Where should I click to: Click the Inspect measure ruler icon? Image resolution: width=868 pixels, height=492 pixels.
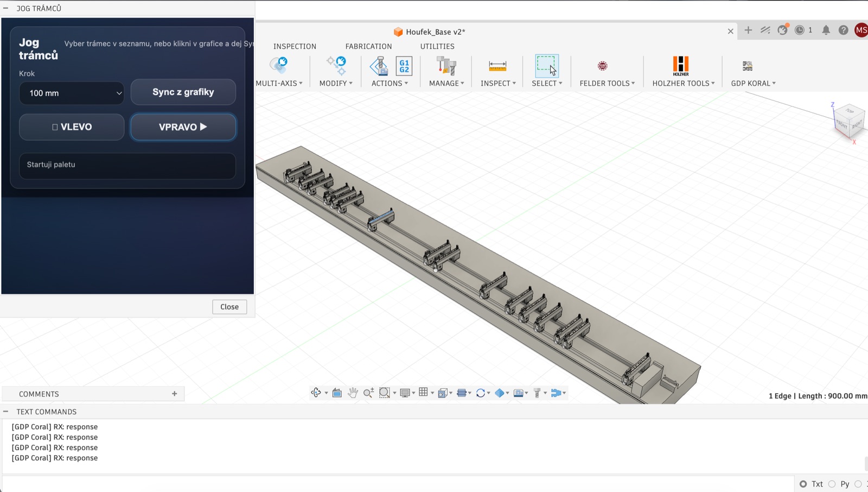(x=497, y=66)
